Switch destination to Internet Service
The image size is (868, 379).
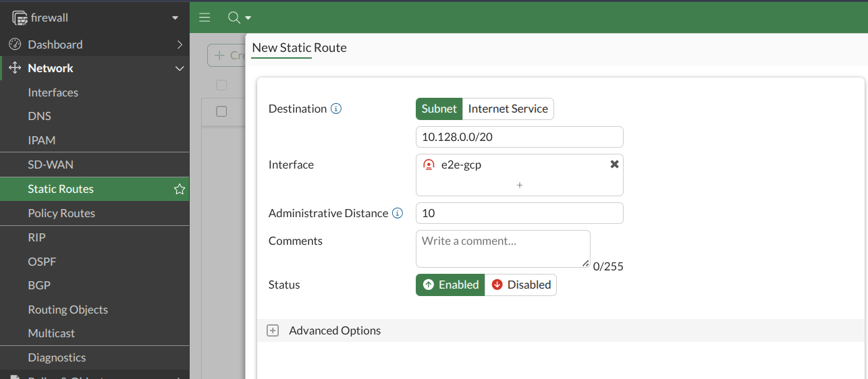[x=508, y=109]
